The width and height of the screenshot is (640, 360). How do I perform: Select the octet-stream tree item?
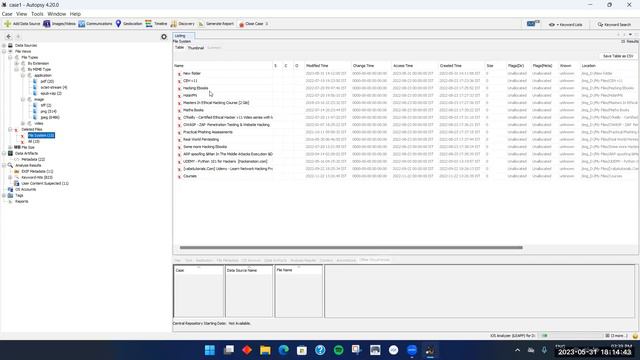pos(53,87)
